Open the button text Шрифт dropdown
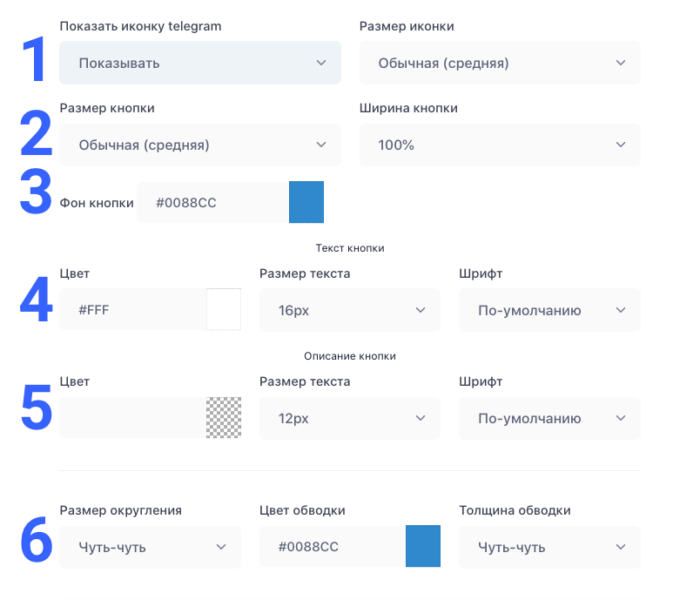The image size is (700, 600). point(549,310)
